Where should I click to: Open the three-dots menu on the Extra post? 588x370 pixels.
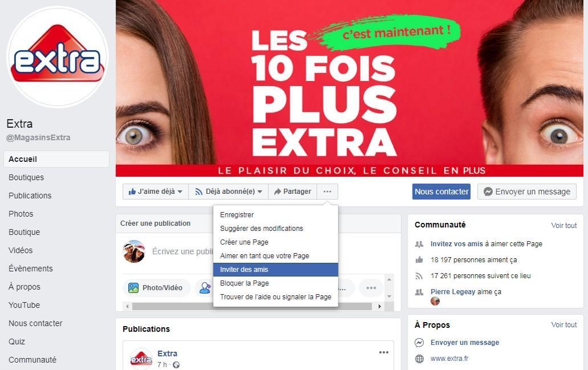(x=383, y=352)
